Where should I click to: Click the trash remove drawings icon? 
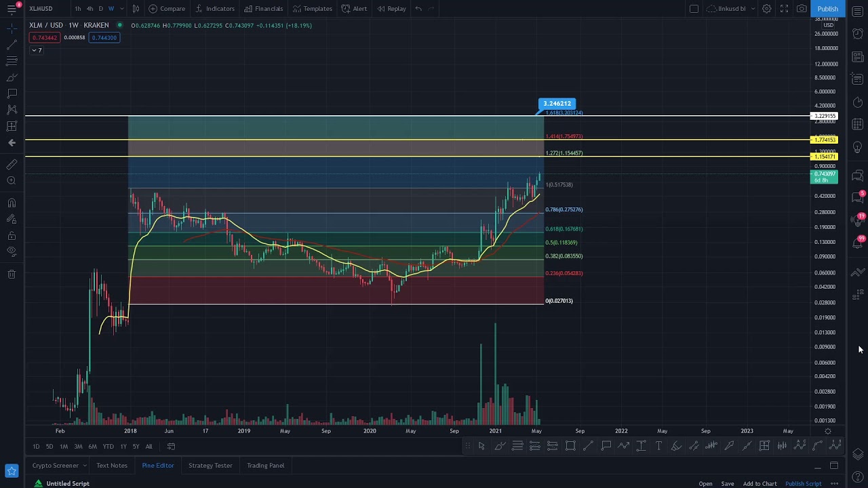(12, 274)
